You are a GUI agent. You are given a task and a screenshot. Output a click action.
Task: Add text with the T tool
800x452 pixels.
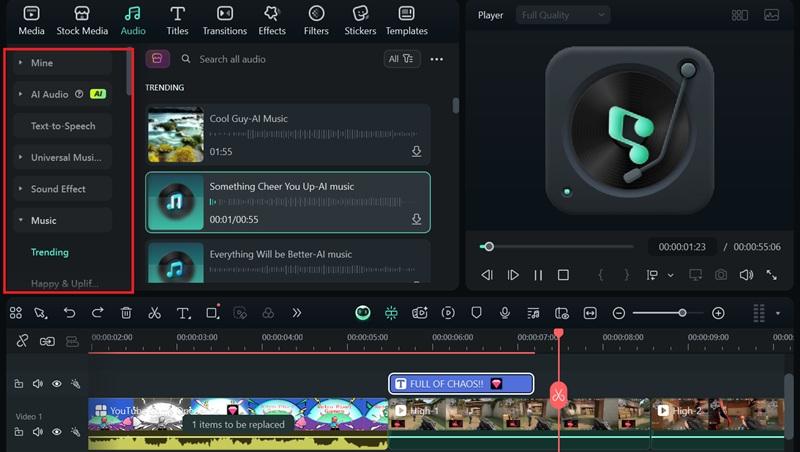tap(183, 313)
